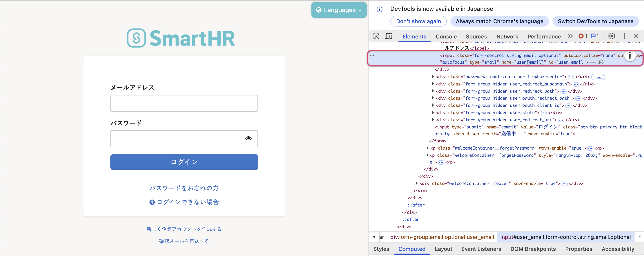
Task: Open DevTools settings gear
Action: coord(611,36)
